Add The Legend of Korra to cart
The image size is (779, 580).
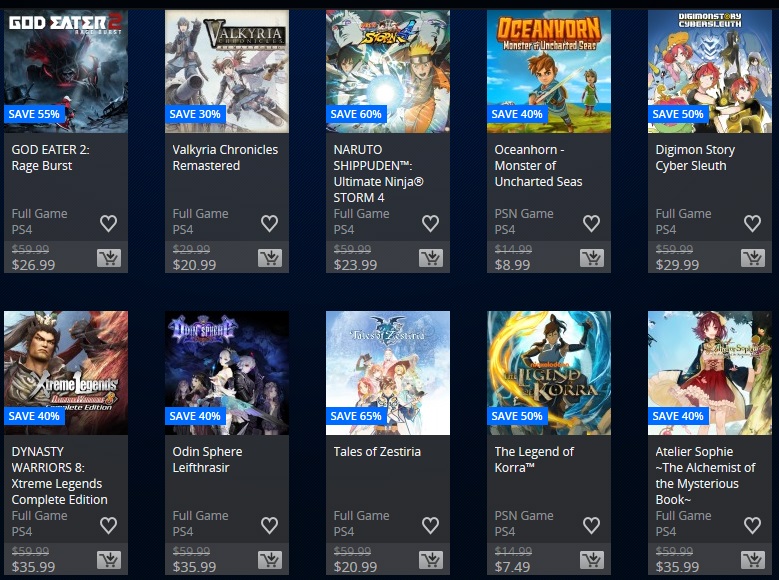pos(592,560)
